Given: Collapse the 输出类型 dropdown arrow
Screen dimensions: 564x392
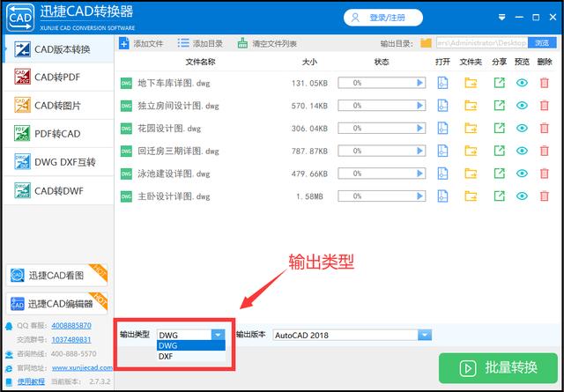Looking at the screenshot, I should 218,335.
